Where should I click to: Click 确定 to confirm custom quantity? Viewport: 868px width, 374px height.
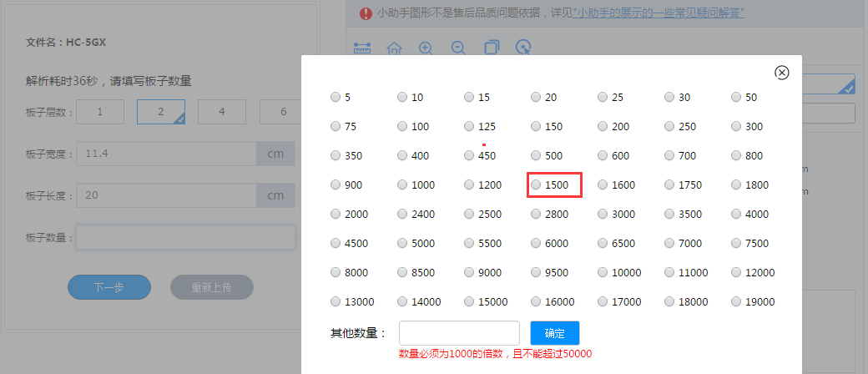click(555, 333)
